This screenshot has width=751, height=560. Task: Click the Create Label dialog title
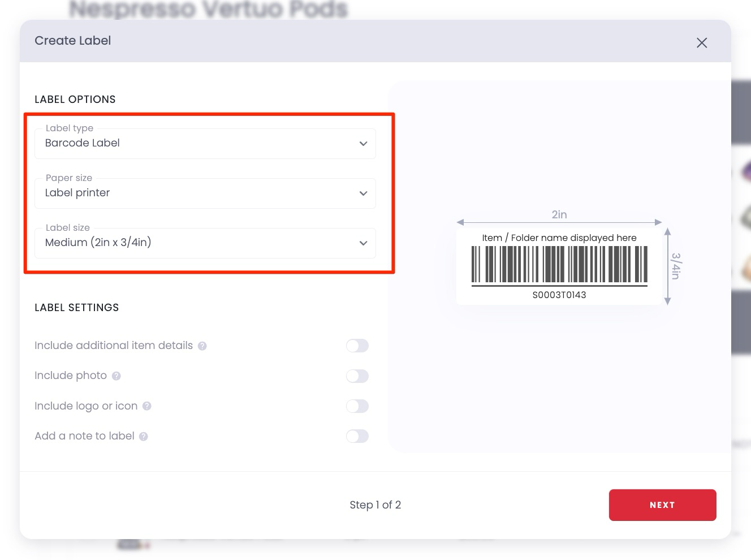pos(72,40)
